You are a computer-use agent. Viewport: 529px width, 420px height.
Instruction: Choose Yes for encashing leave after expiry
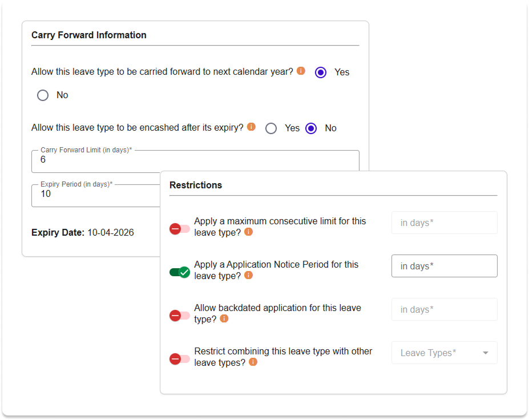point(271,128)
